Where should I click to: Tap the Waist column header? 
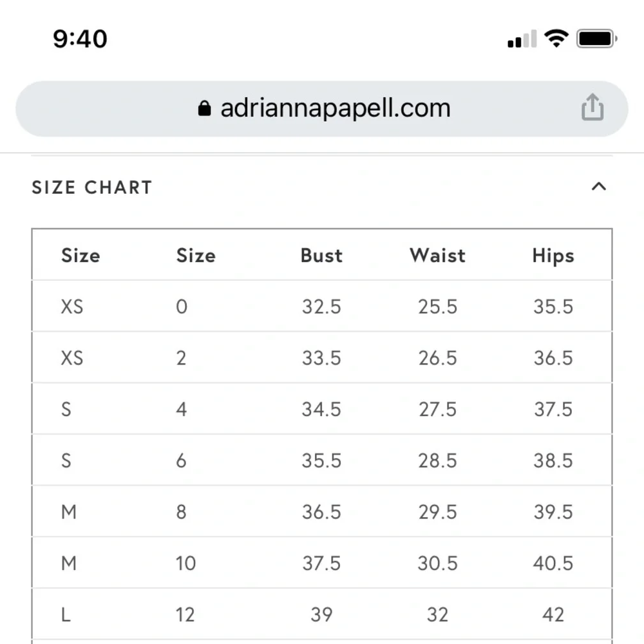pos(437,255)
